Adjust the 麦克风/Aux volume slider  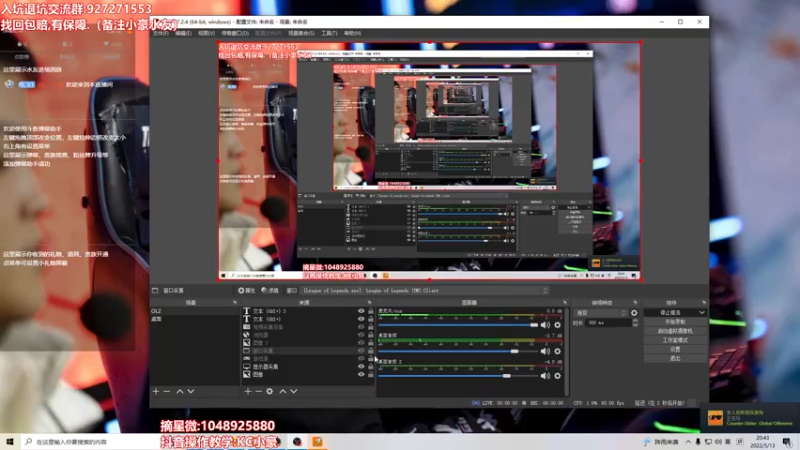coord(458,325)
